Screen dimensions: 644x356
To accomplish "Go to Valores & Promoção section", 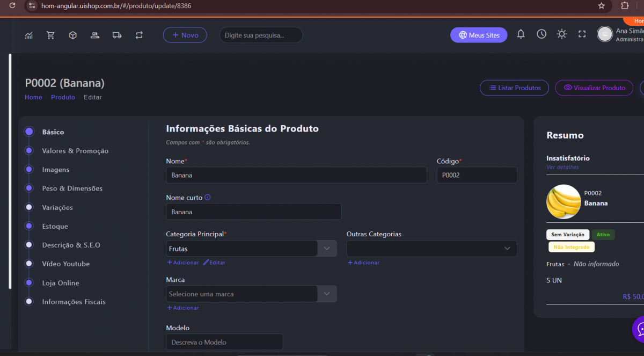I will click(x=75, y=151).
